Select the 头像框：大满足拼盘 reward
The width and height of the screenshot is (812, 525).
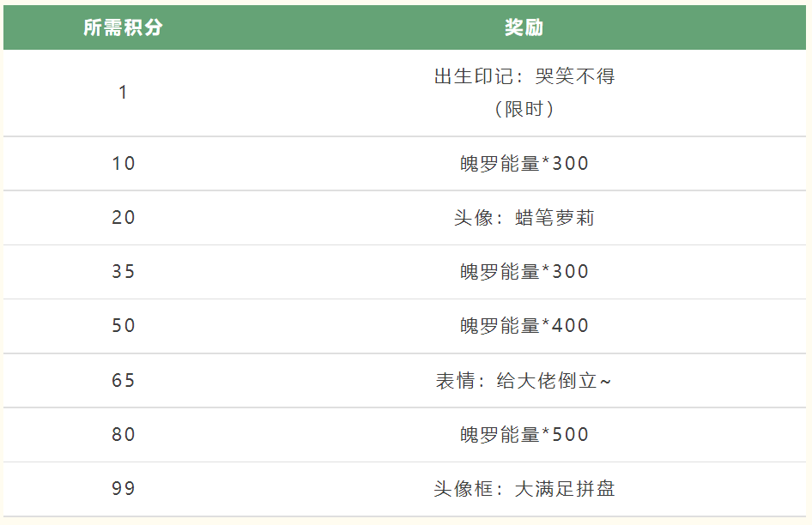click(524, 489)
